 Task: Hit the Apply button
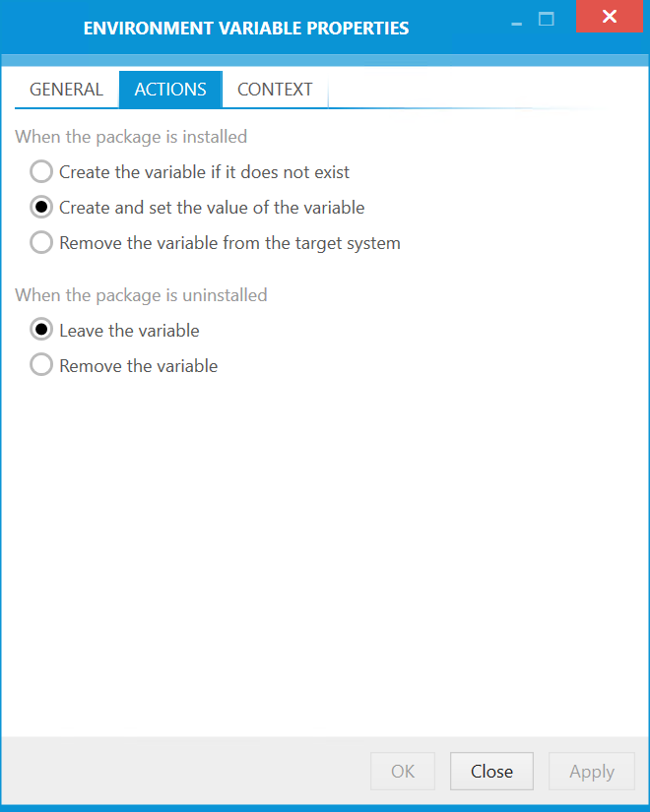coord(591,772)
